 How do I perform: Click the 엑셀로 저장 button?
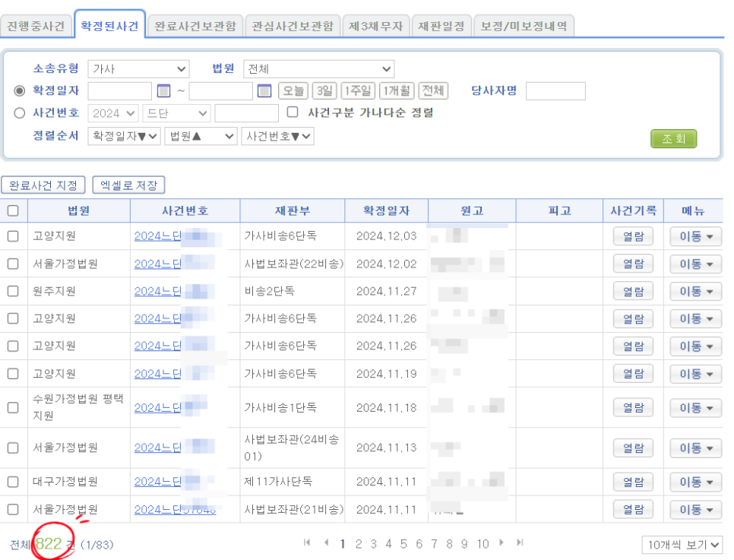point(128,185)
